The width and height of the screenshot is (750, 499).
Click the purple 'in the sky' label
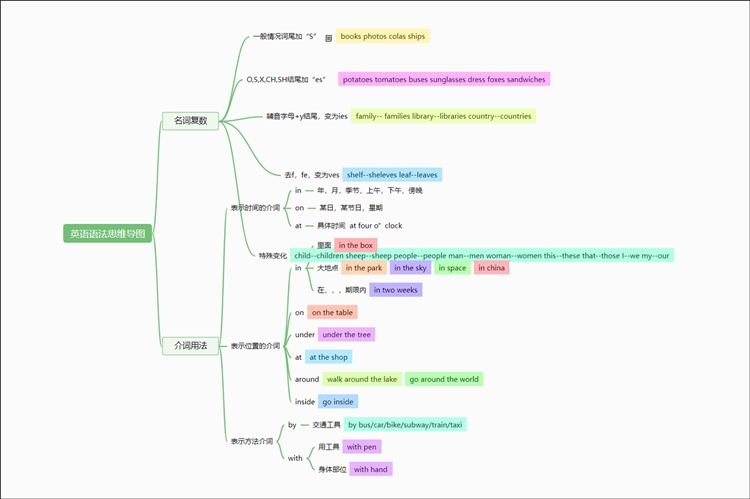(x=410, y=268)
